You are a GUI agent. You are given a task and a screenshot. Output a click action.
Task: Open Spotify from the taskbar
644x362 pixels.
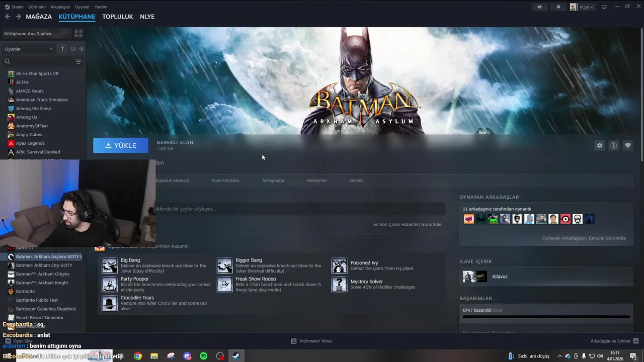(203, 356)
